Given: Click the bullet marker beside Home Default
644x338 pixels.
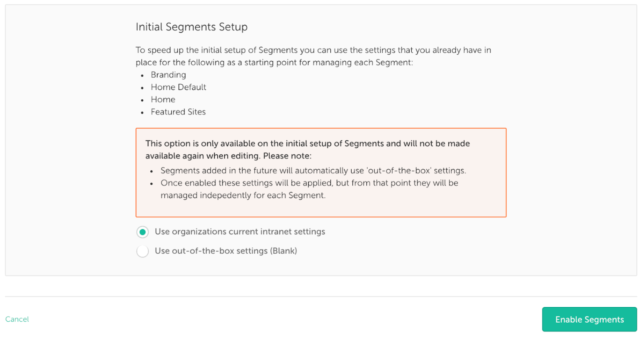Looking at the screenshot, I should point(142,88).
